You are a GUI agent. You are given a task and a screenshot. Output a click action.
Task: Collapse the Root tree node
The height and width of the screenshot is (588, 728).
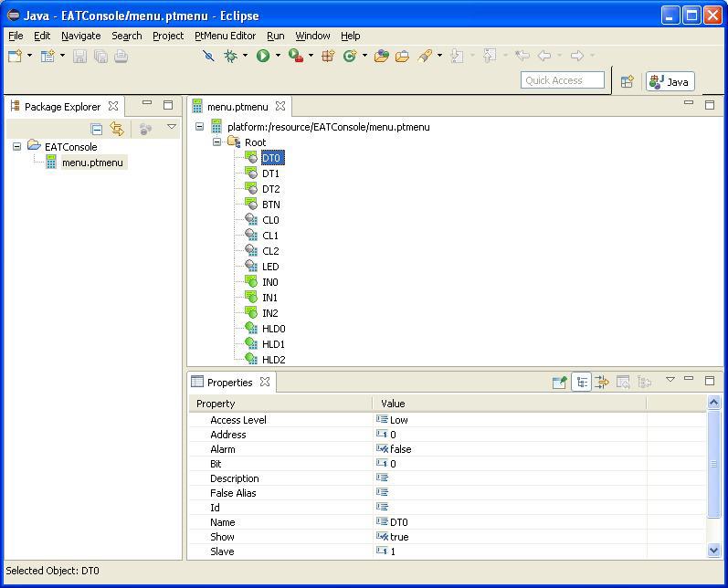(216, 142)
